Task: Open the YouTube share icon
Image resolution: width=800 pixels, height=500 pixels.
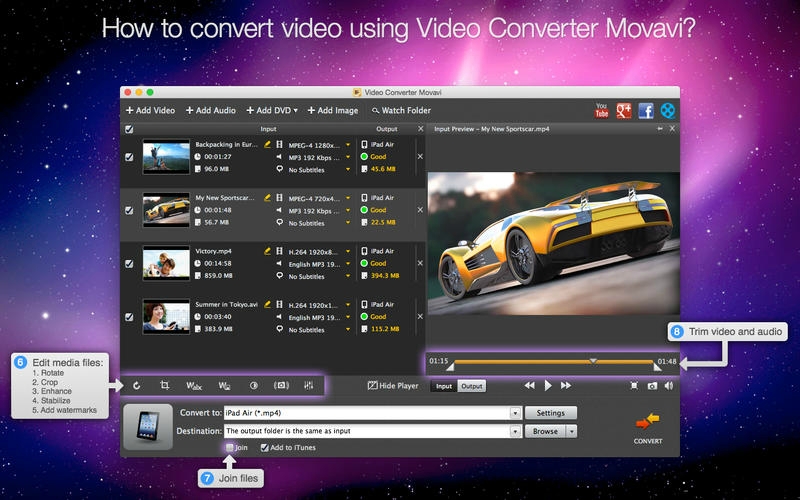Action: tap(602, 110)
